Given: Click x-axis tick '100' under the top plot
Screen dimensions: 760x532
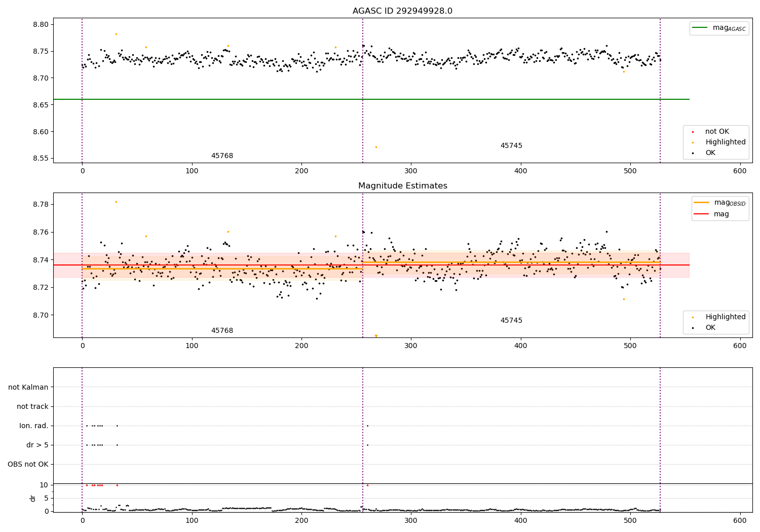Looking at the screenshot, I should 192,171.
